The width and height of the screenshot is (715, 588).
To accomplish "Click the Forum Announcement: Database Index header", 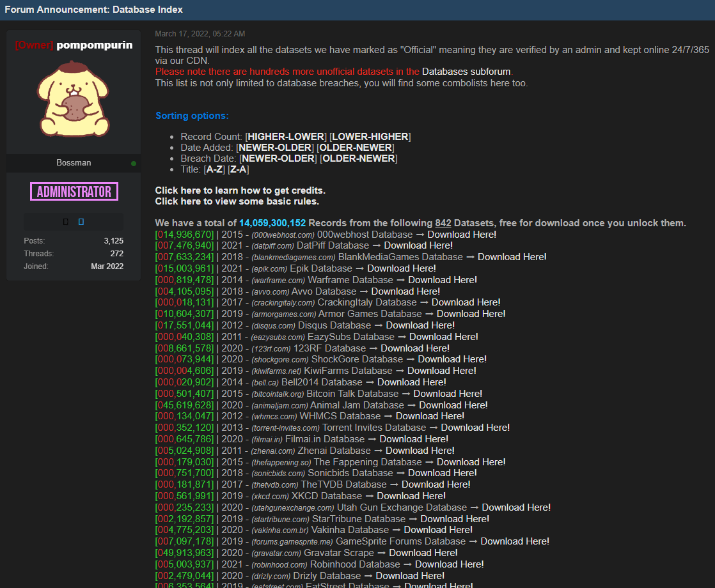I will [x=94, y=10].
